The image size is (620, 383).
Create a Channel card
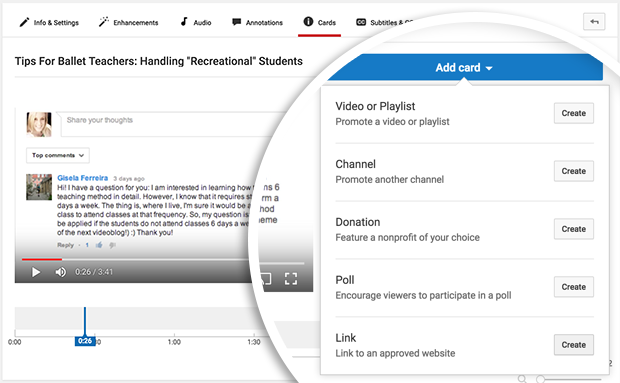pyautogui.click(x=573, y=171)
